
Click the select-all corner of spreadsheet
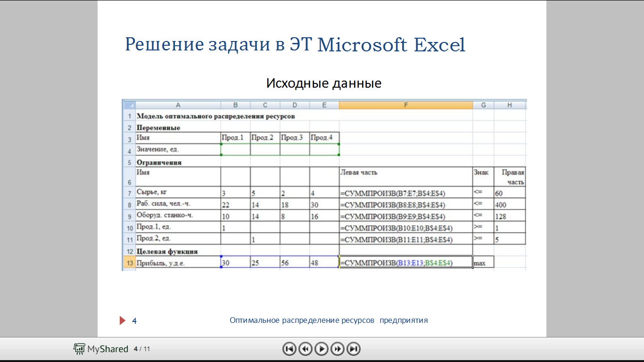[x=129, y=105]
